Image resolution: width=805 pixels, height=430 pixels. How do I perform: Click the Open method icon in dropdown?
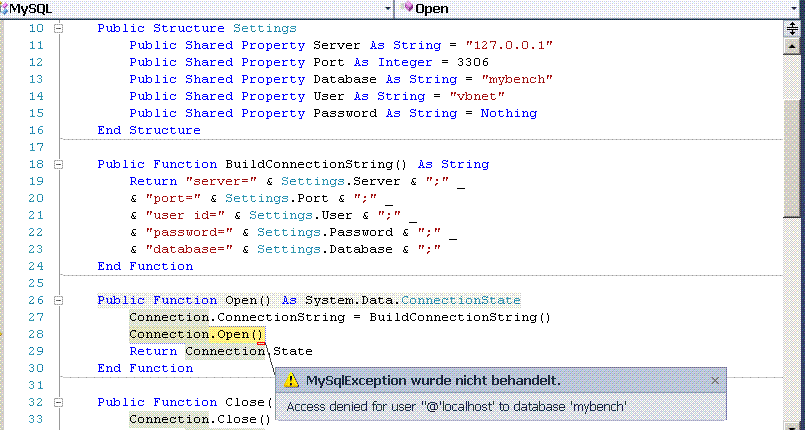click(408, 7)
